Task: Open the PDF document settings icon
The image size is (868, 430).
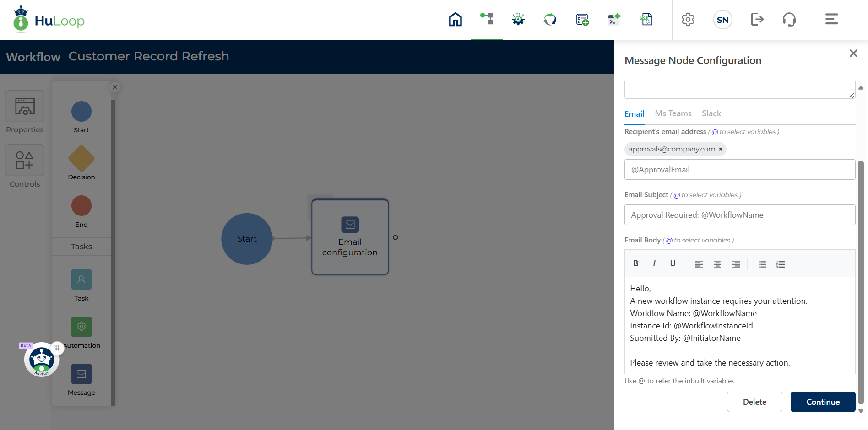Action: point(646,19)
